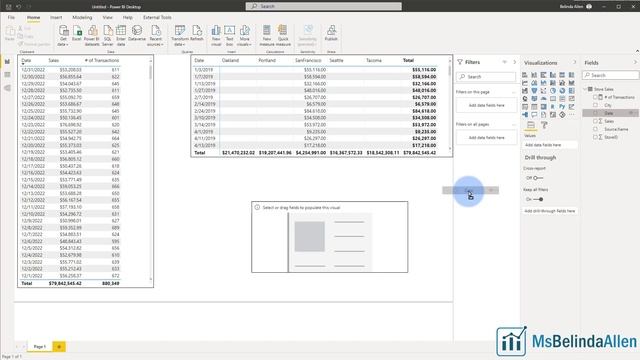The image size is (640, 360).
Task: Open the Help ribbon tab
Action: pos(127,18)
